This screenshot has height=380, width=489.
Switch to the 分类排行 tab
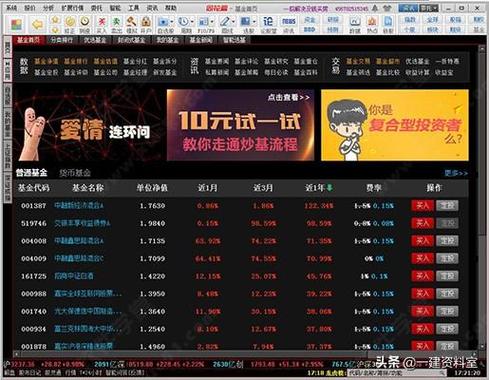[62, 40]
